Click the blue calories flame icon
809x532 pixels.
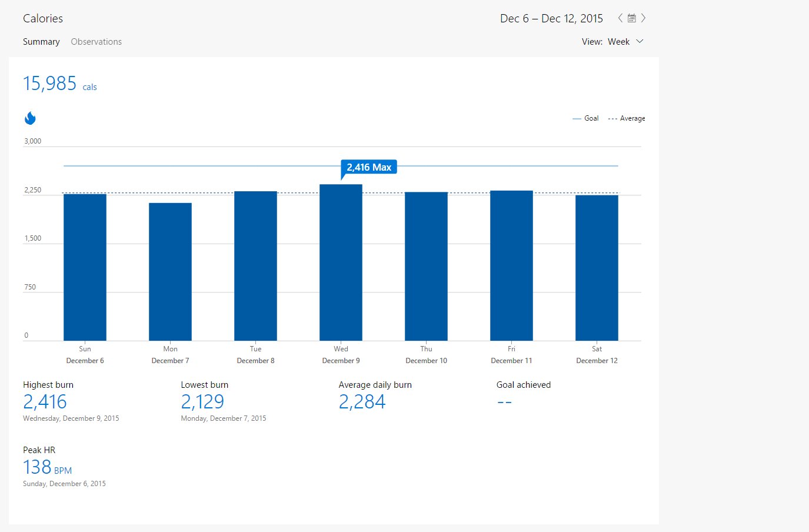pos(30,118)
